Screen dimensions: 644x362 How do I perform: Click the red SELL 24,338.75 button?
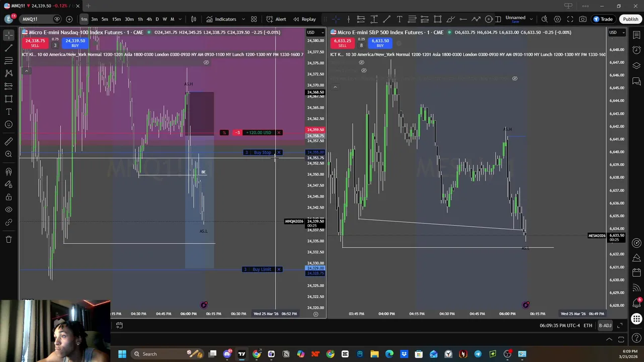coord(35,43)
